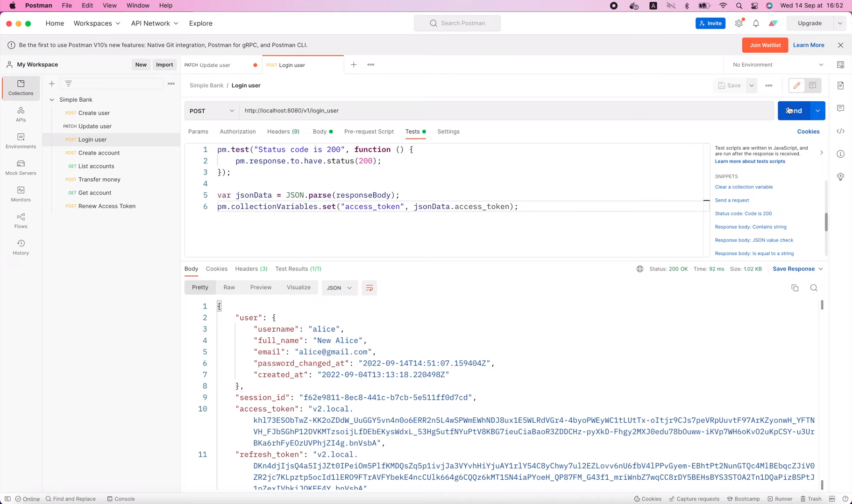Open the Workspaces dropdown menu

point(97,23)
